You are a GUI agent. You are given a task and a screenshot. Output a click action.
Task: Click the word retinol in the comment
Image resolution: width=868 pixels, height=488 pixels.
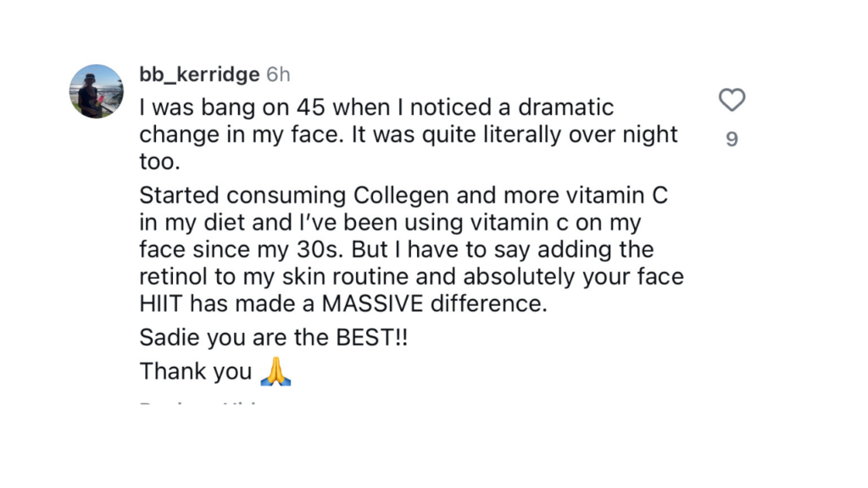click(173, 276)
